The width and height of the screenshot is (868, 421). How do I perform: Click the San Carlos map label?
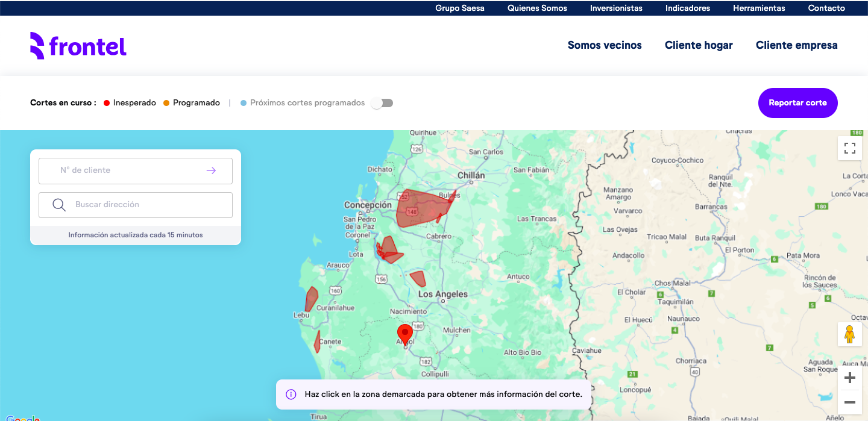click(486, 152)
